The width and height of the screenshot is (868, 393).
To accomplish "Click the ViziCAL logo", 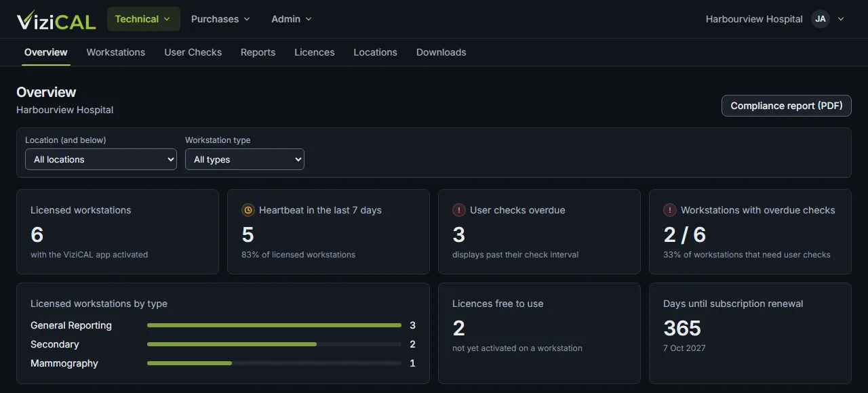I will (56, 20).
